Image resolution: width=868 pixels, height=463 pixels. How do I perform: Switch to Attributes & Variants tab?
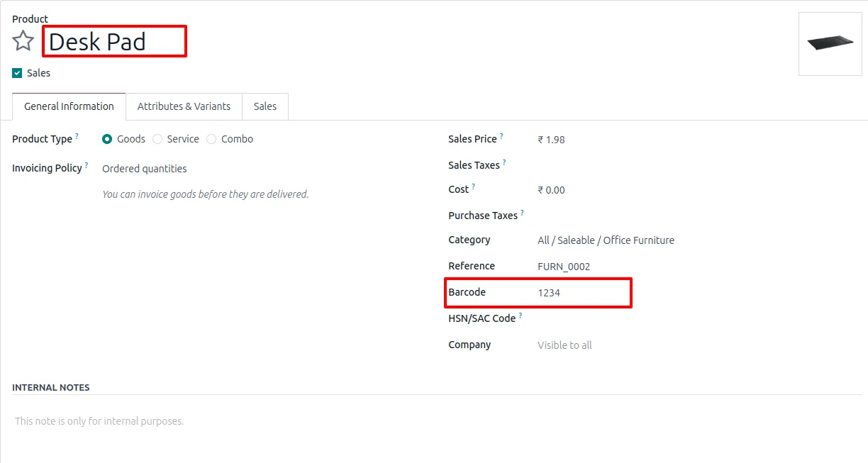[184, 106]
